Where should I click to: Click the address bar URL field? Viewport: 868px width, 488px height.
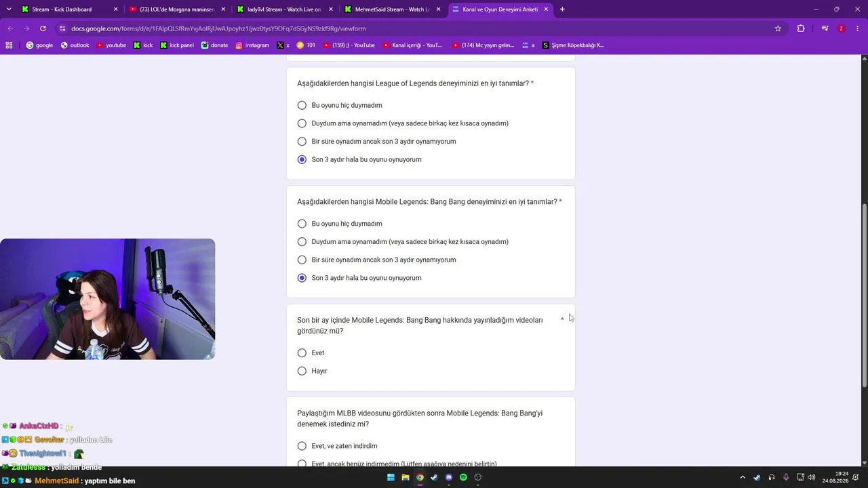click(420, 28)
